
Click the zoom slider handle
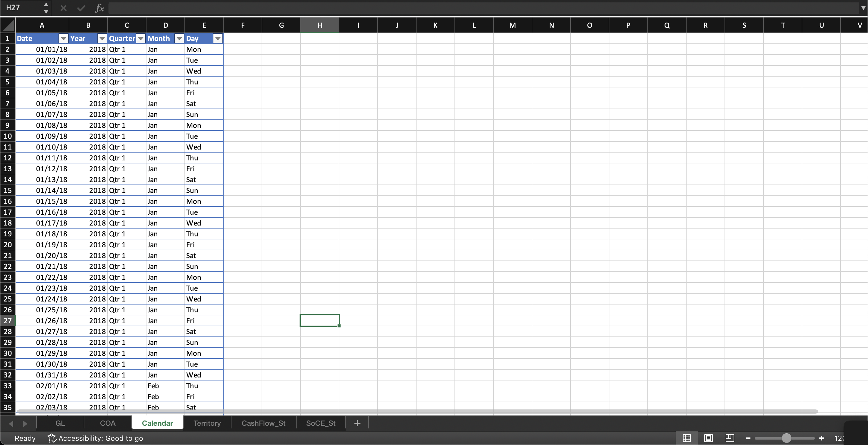[x=786, y=438]
